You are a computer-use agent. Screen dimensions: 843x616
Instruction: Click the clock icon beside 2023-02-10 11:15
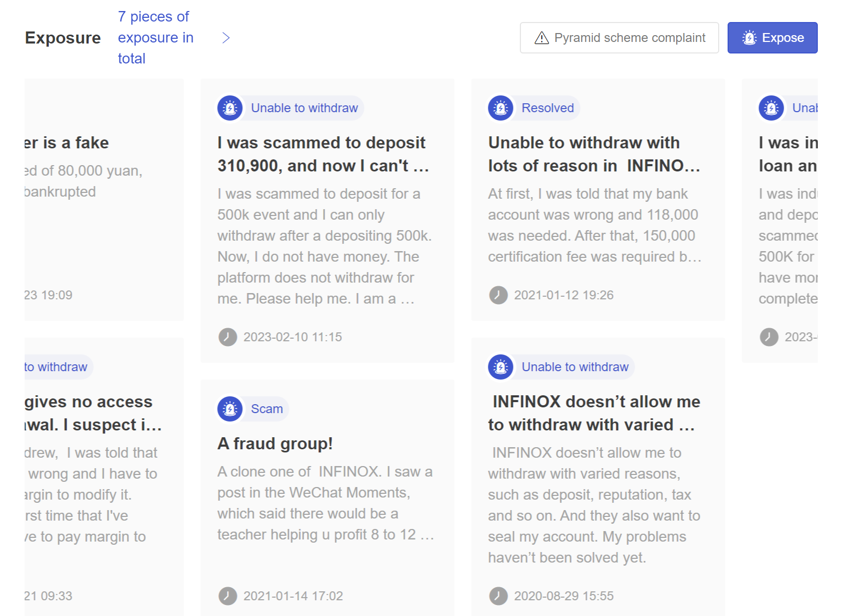coord(228,337)
